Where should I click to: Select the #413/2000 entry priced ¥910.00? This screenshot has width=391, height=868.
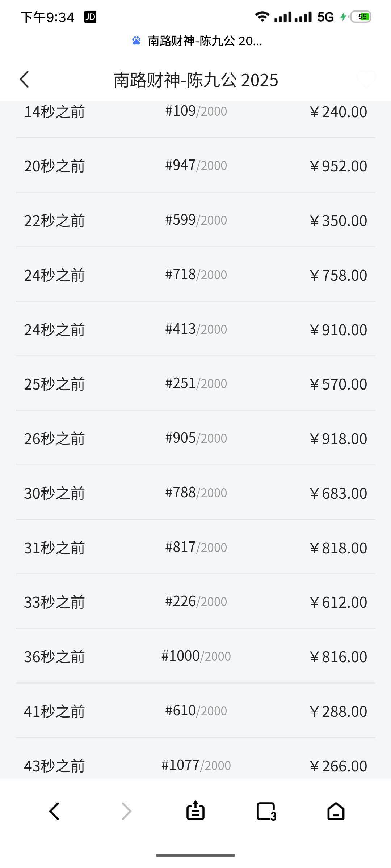click(x=195, y=329)
